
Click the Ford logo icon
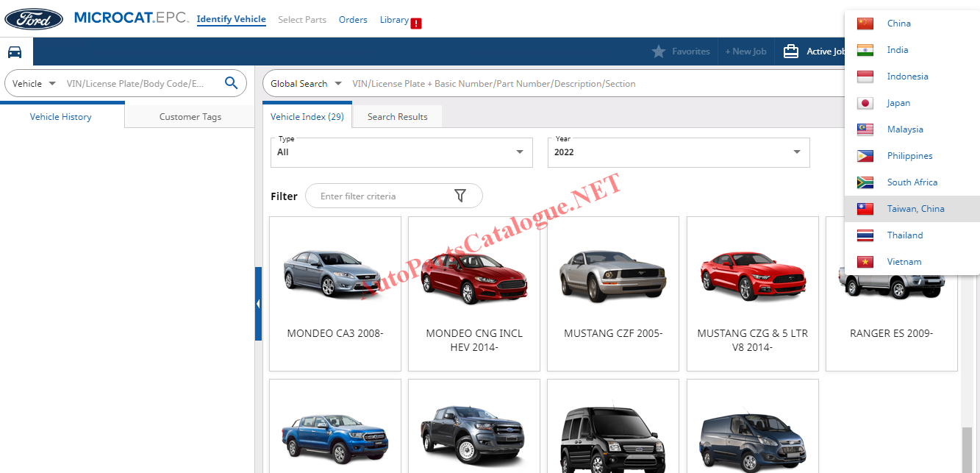[x=34, y=19]
